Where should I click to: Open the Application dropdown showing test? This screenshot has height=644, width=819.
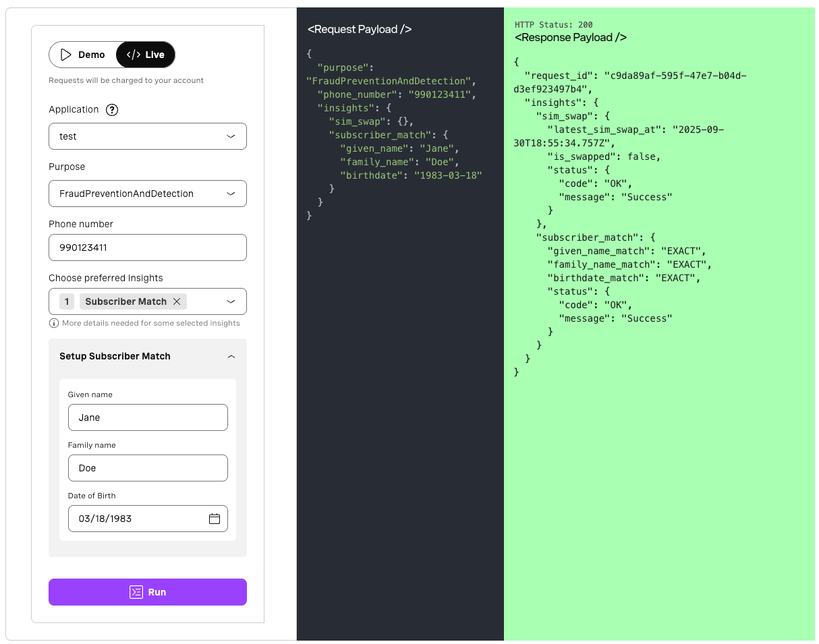click(x=147, y=136)
